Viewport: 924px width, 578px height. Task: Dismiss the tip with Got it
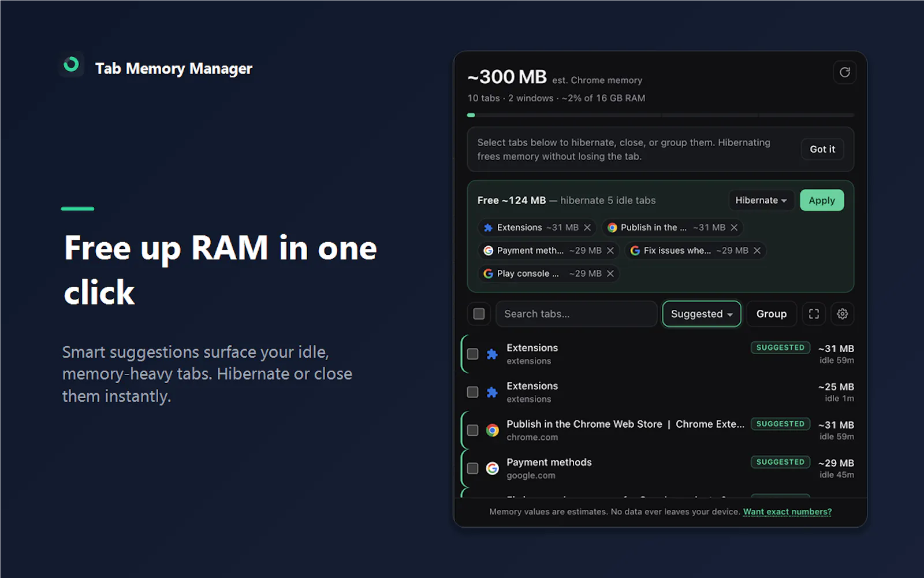(822, 149)
